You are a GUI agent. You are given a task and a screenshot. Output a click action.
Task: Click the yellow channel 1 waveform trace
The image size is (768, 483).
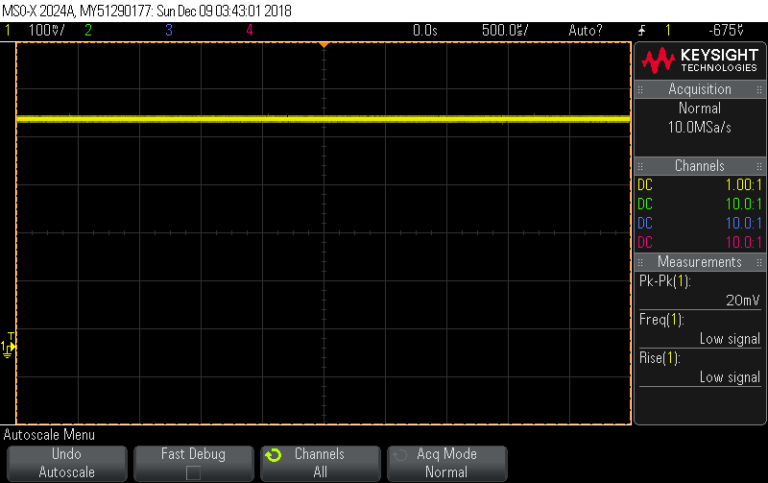click(323, 119)
